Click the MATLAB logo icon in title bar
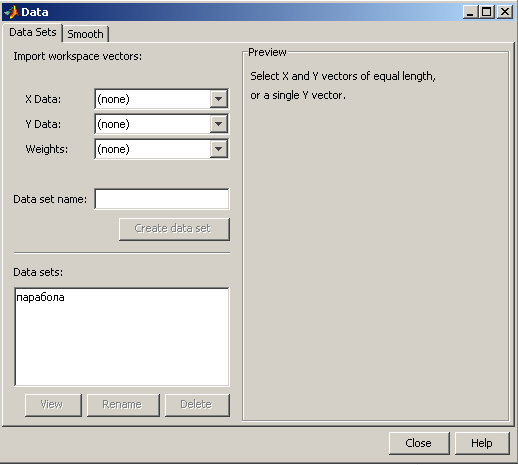518x465 pixels. 11,12
